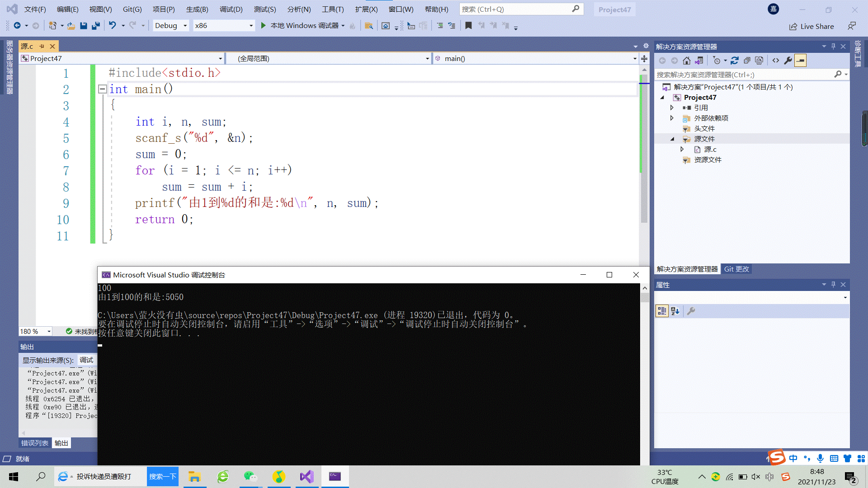Click the Open File folder icon
Viewport: 868px width, 488px height.
point(71,26)
